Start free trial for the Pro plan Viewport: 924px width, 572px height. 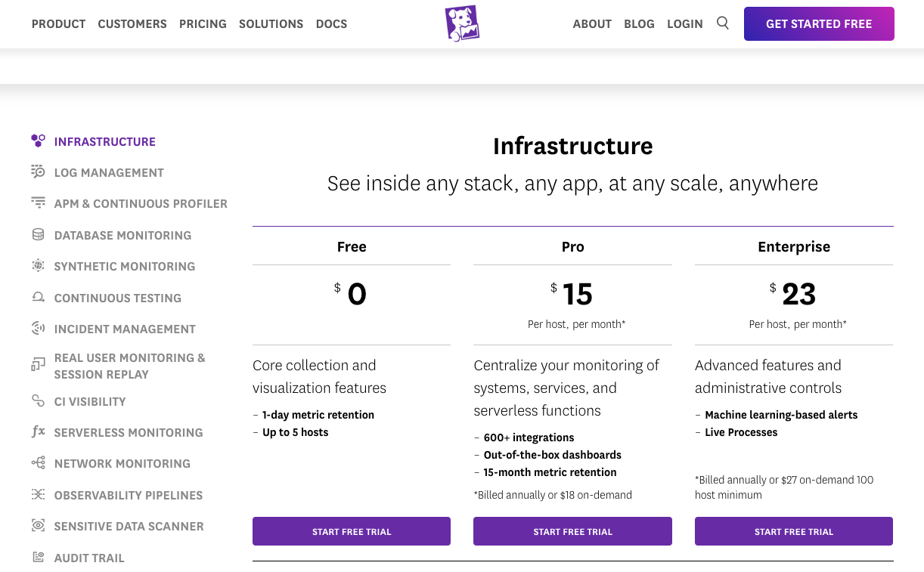[x=572, y=531]
